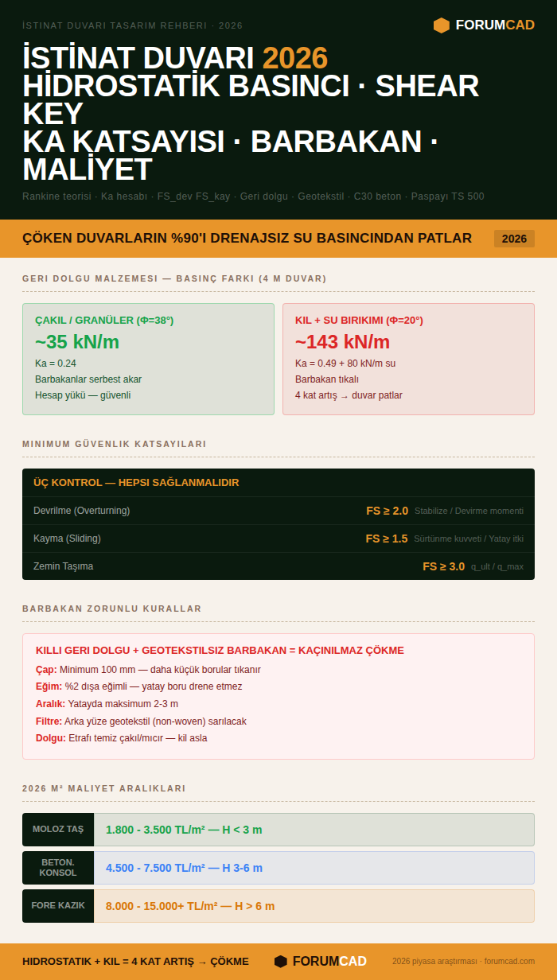The width and height of the screenshot is (557, 980).
Task: Click the 4.500 - 7.500 TL/m² price bar
Action: click(x=314, y=868)
